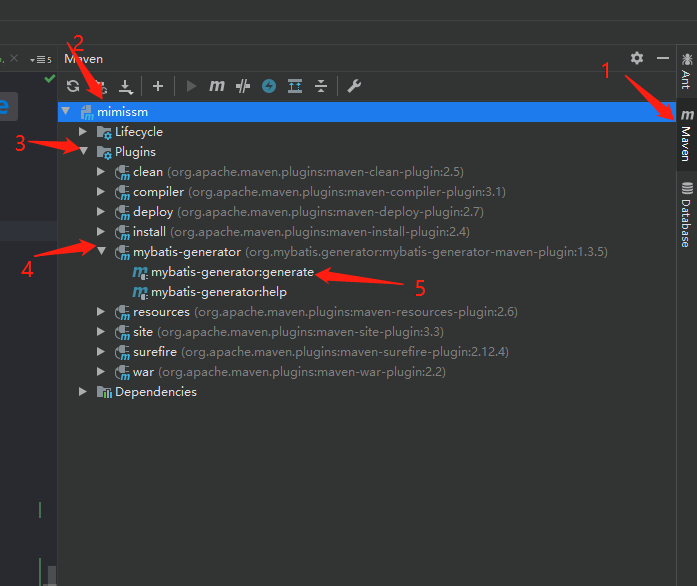
Task: Select the Maven side tab
Action: (686, 136)
